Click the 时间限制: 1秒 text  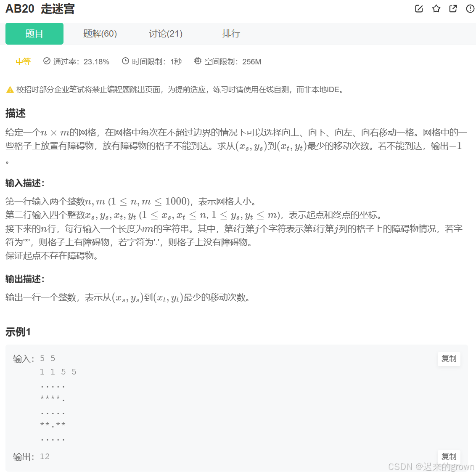click(x=157, y=62)
